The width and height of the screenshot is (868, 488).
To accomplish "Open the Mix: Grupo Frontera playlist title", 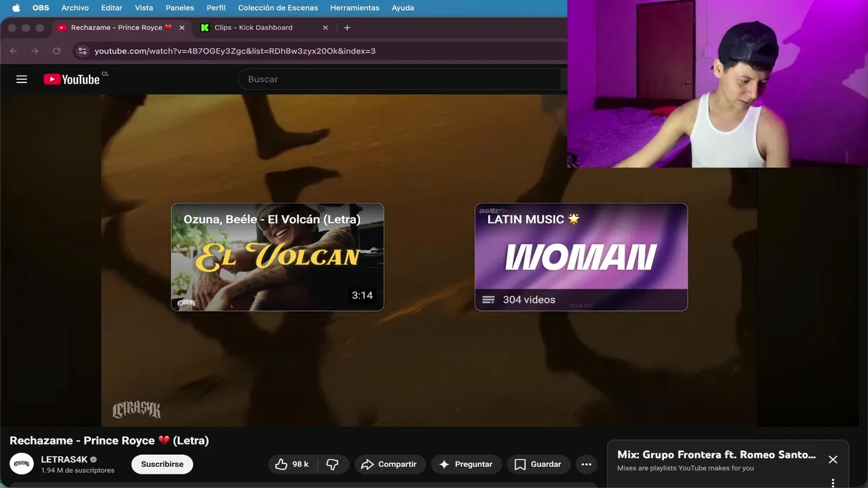I will (716, 455).
